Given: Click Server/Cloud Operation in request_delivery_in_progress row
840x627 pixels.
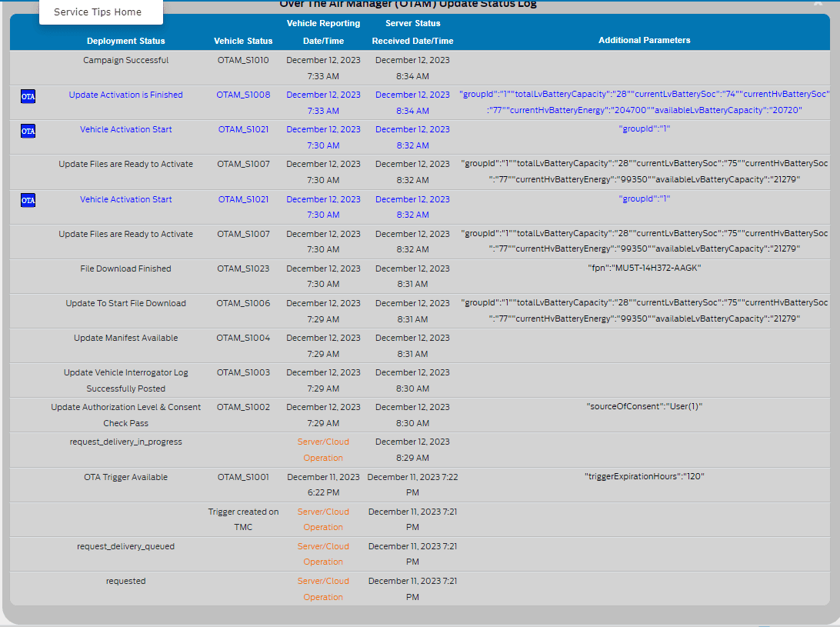Looking at the screenshot, I should (323, 450).
